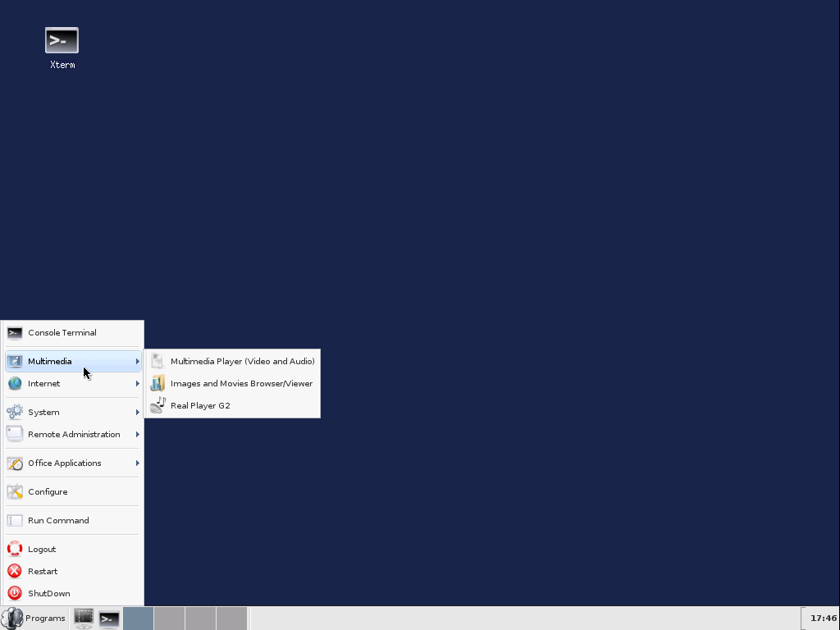Click the clock showing 17:46
This screenshot has height=630, width=840.
tap(823, 619)
